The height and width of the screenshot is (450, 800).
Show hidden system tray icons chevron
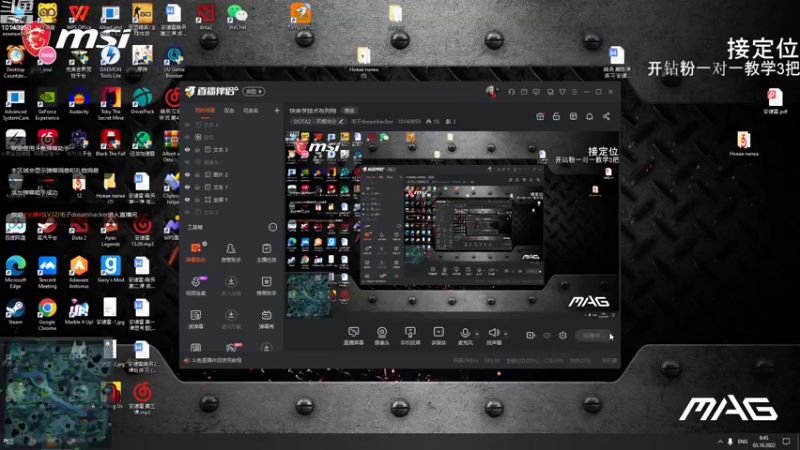720,441
